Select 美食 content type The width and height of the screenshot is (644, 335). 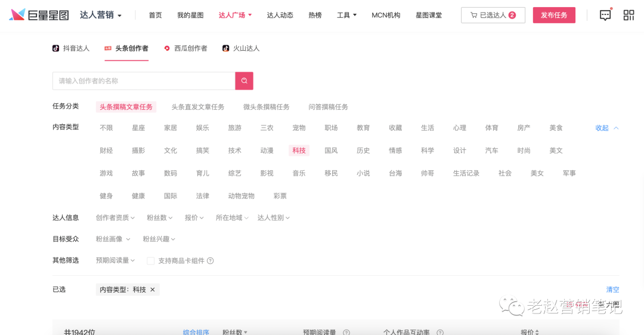pyautogui.click(x=556, y=128)
